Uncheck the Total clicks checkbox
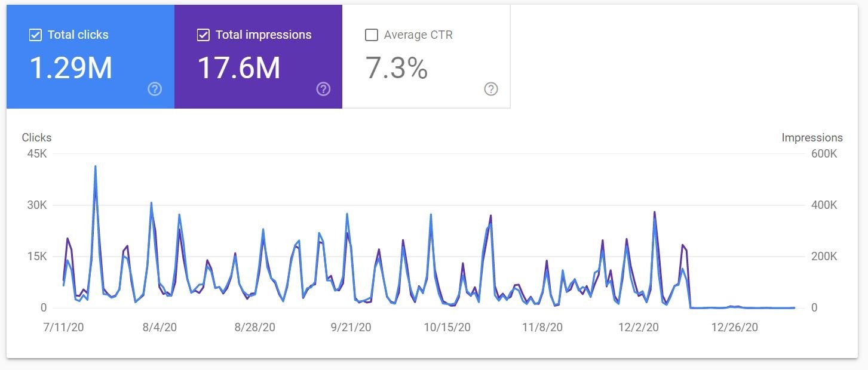Image resolution: width=868 pixels, height=370 pixels. 35,35
